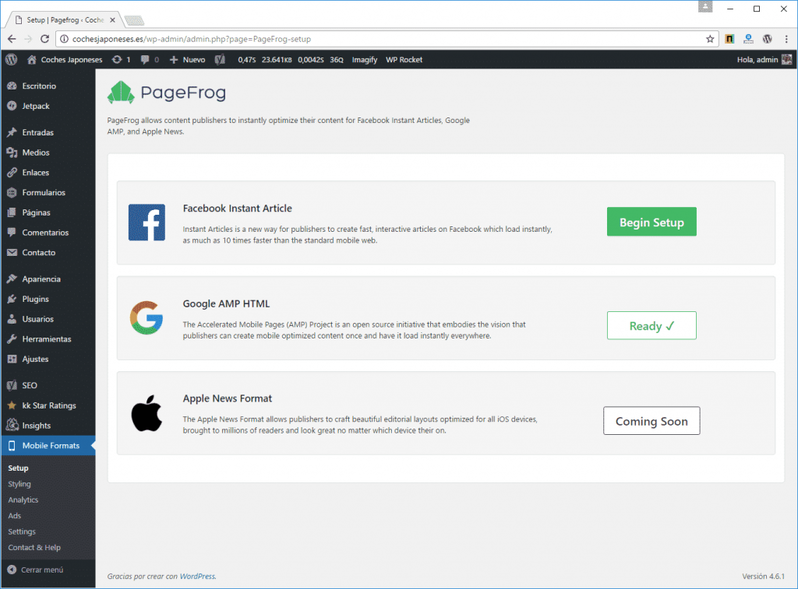Open Coches Japoneses site home link

click(65, 60)
